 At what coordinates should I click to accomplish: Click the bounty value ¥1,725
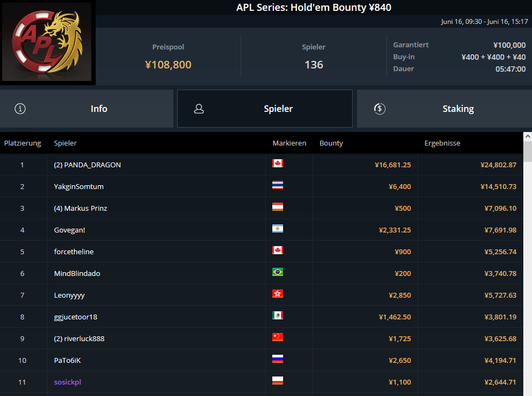(399, 338)
